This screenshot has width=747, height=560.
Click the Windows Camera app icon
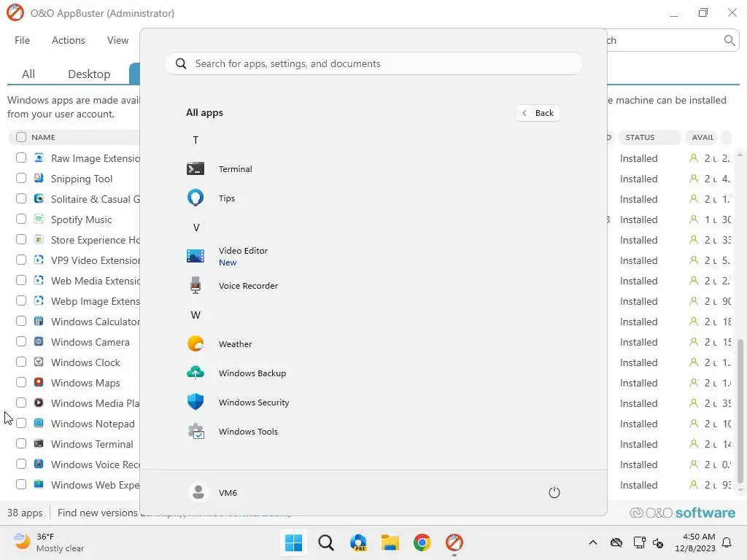coord(39,341)
